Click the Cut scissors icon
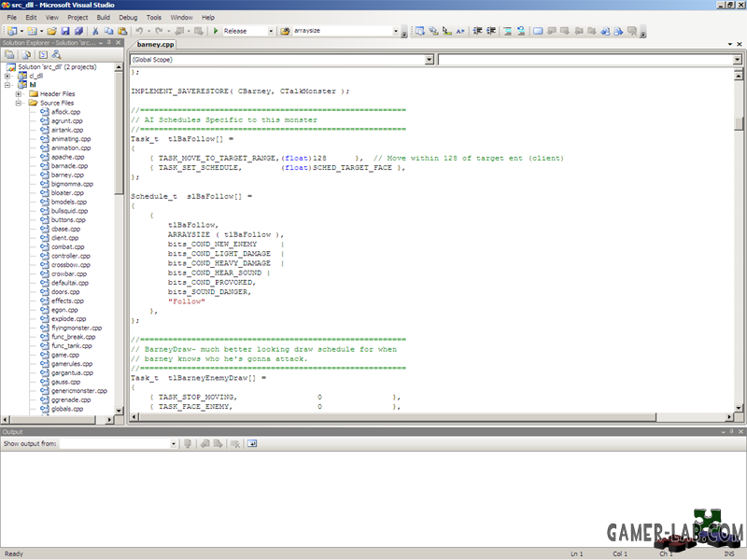This screenshot has width=747, height=560. 95,31
